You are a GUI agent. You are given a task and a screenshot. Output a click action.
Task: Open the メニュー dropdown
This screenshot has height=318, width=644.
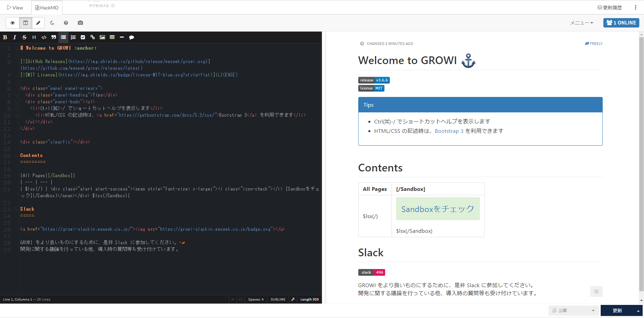(x=582, y=23)
